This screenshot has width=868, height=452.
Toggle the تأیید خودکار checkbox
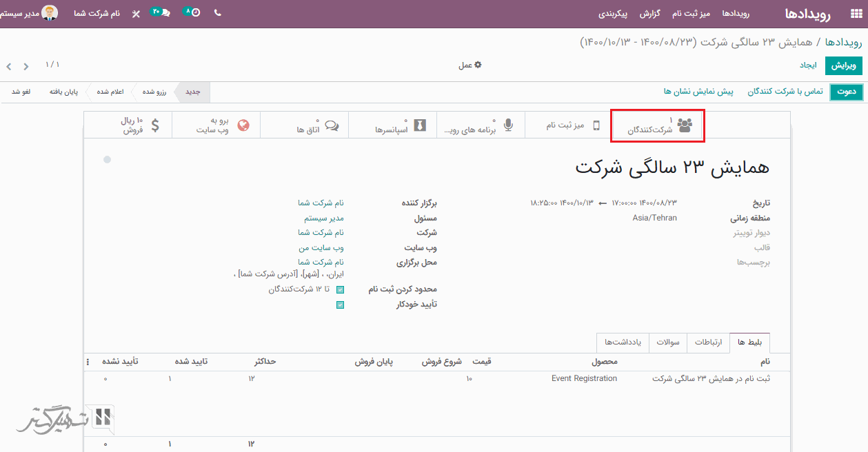340,305
